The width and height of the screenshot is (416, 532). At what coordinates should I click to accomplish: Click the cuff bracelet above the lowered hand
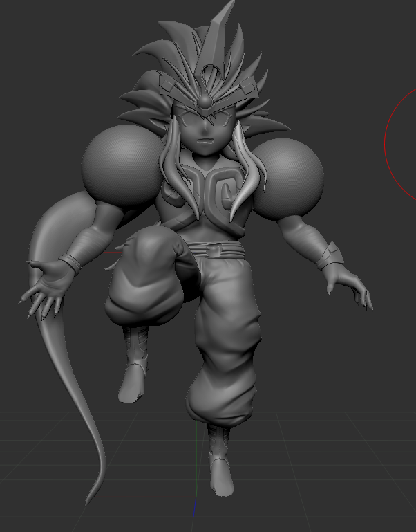pos(329,257)
